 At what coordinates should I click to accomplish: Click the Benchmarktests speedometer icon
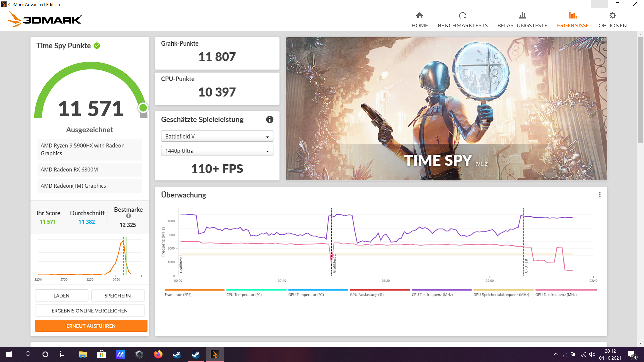463,15
